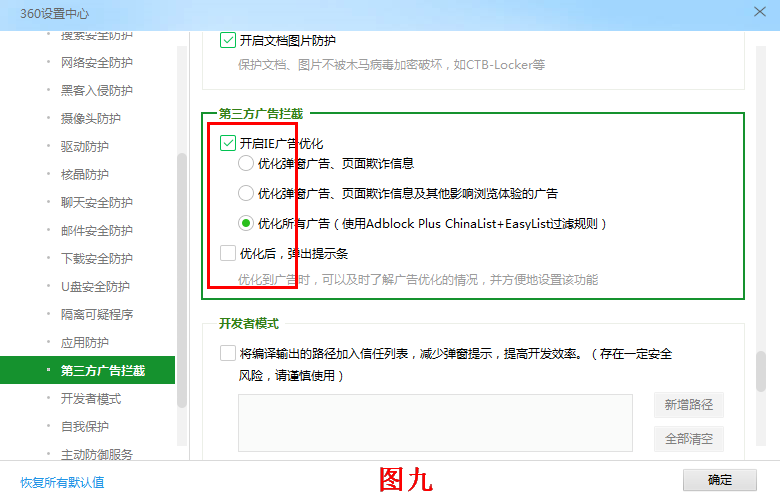Screen dimensions: 780x500
Task: Uncheck 开启文档图片防护 checkbox
Action: [x=228, y=40]
